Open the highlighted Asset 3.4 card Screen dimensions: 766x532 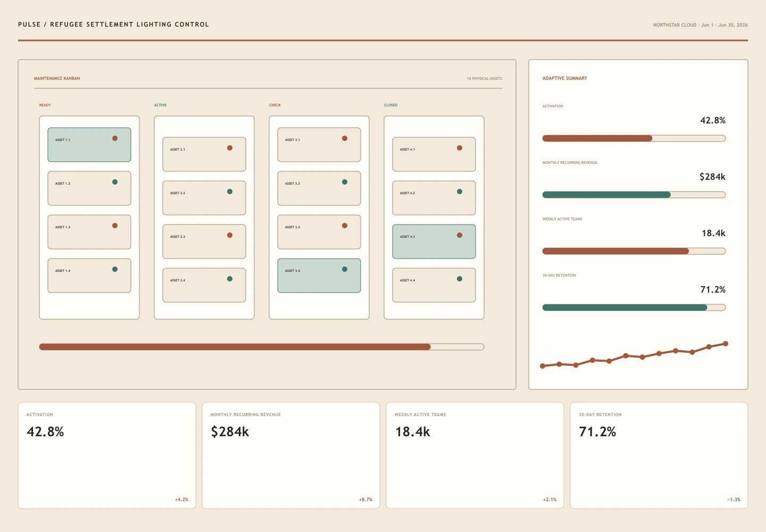coord(319,276)
